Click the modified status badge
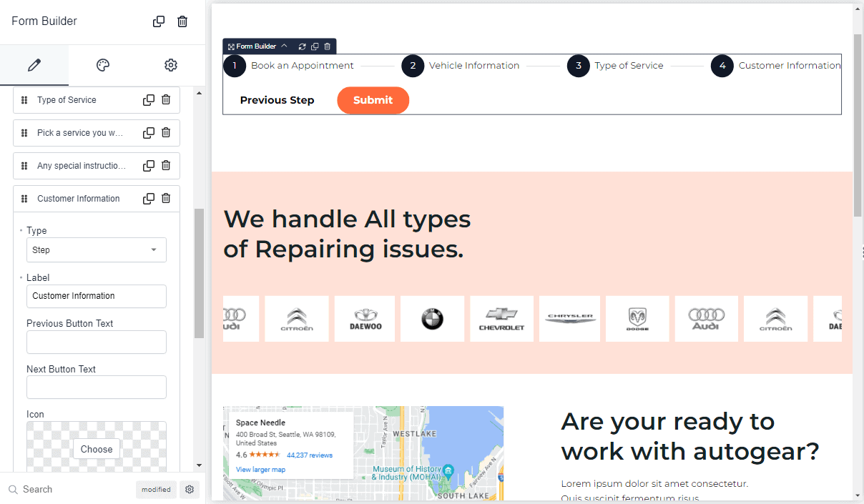864x504 pixels. (156, 490)
